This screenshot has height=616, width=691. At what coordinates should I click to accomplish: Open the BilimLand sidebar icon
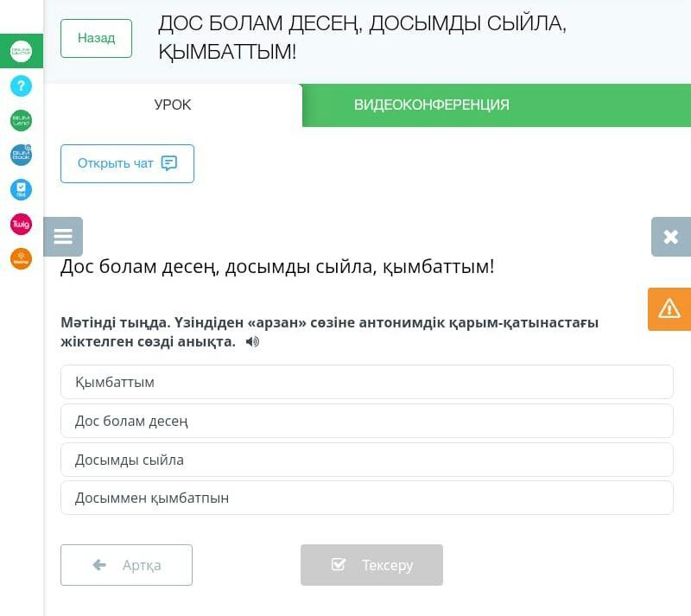21,120
